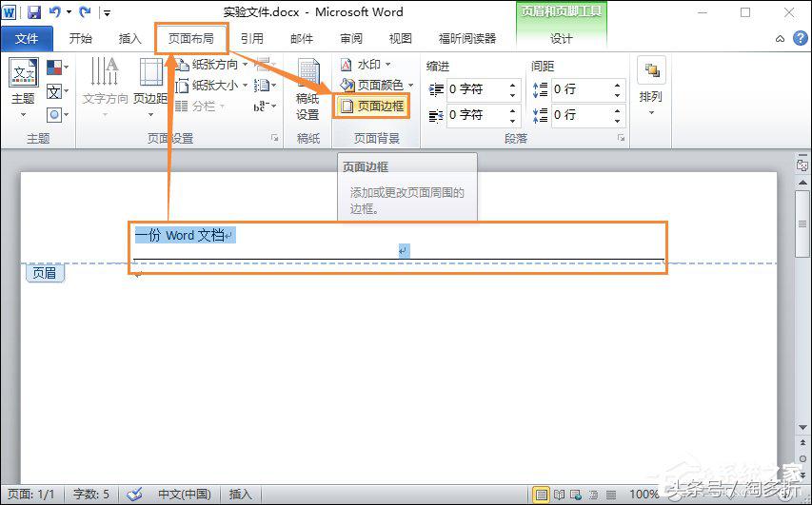Open the 审阅 tab
The height and width of the screenshot is (505, 812).
(351, 39)
